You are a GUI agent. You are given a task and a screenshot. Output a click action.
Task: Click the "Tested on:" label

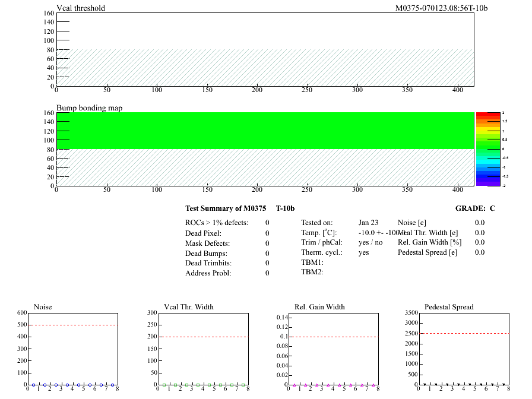coord(317,223)
